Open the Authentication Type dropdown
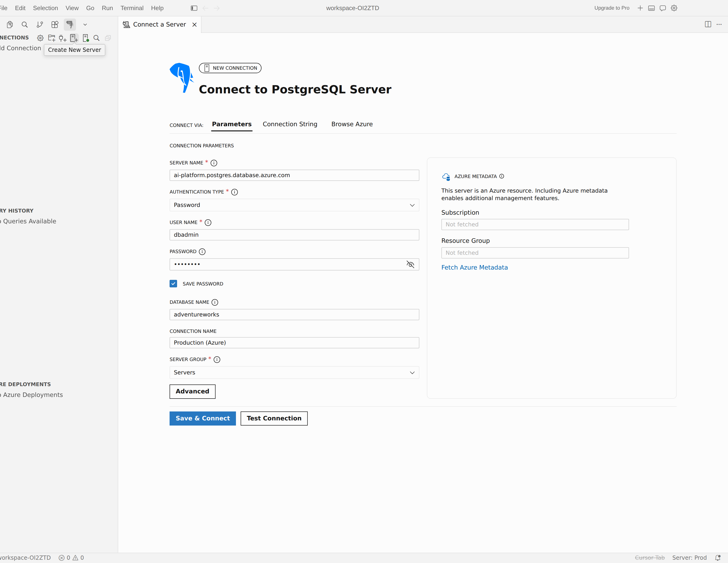The image size is (728, 563). tap(294, 205)
